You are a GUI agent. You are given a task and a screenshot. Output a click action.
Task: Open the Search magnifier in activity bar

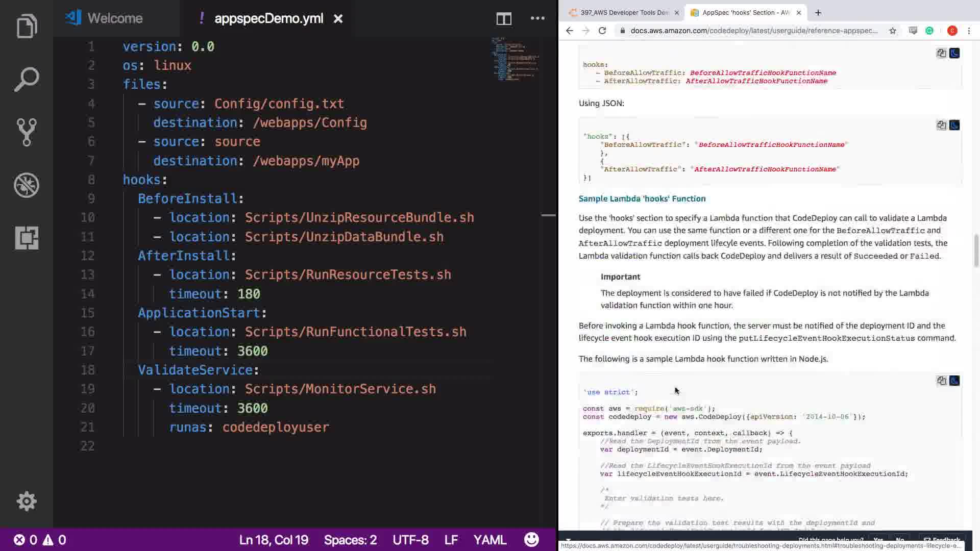pyautogui.click(x=27, y=80)
